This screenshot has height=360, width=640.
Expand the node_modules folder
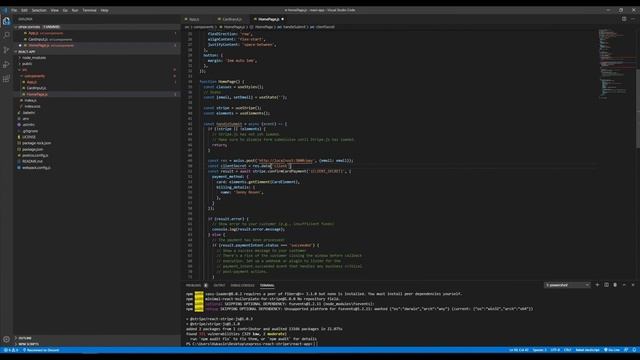click(x=98, y=58)
